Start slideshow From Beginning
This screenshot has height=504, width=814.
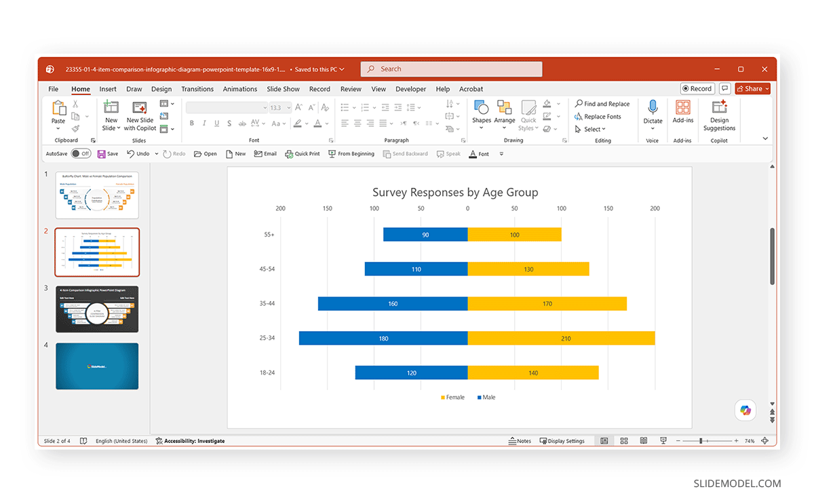[x=351, y=154]
